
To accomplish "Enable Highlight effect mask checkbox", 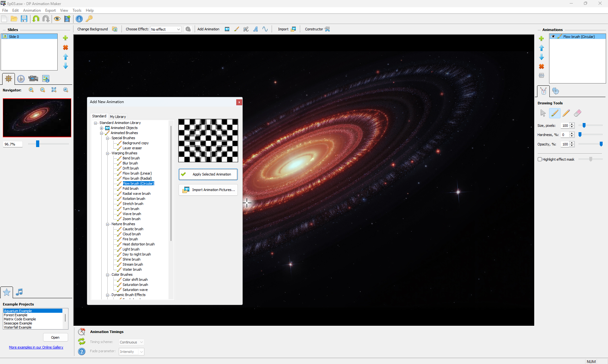I will pos(540,159).
